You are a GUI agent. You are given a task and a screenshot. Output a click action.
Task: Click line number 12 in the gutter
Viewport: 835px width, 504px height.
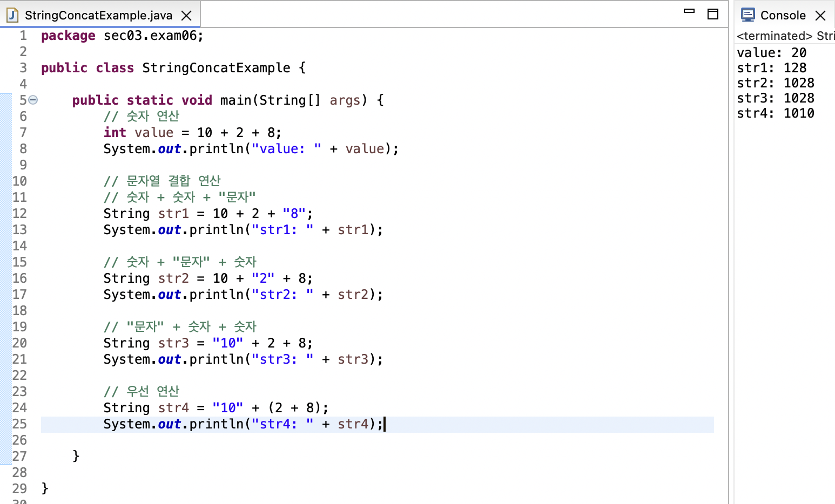(19, 214)
